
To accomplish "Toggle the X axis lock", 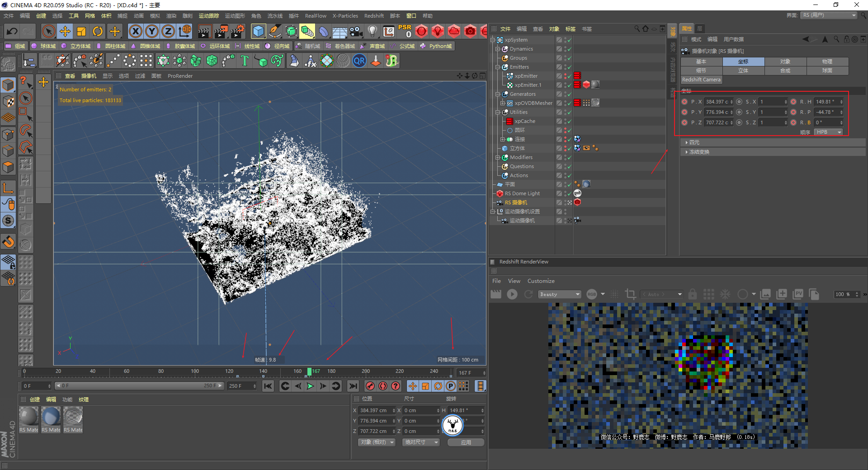I will pos(135,31).
